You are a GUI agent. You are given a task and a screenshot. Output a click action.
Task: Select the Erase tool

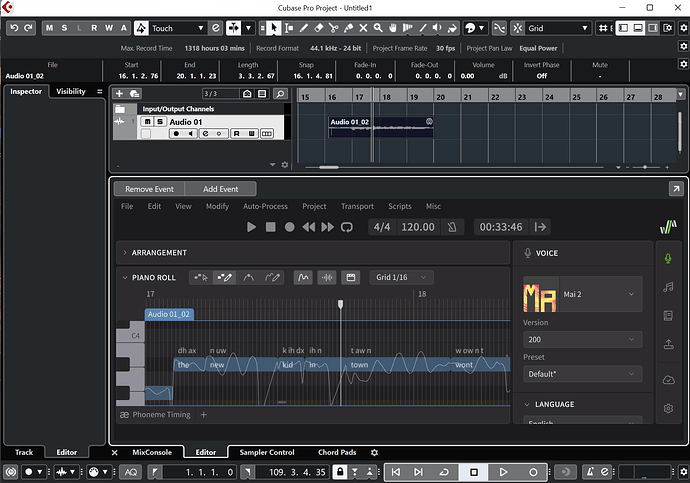click(319, 28)
